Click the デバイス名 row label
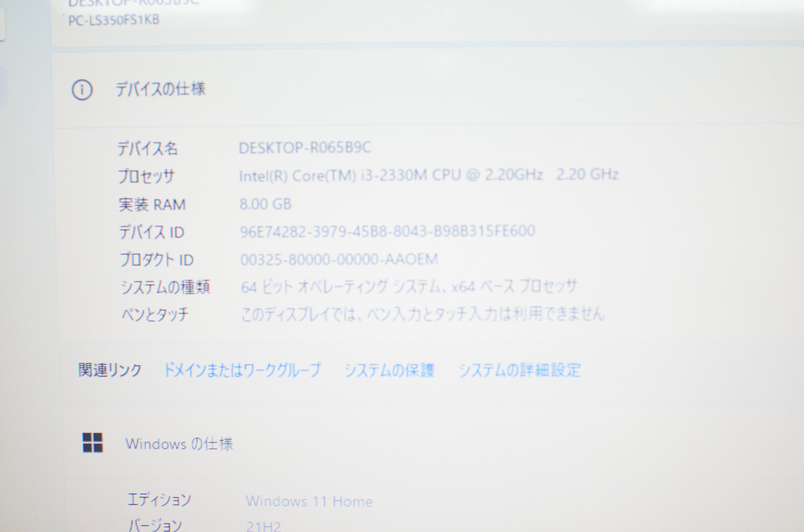The width and height of the screenshot is (804, 532). tap(147, 149)
